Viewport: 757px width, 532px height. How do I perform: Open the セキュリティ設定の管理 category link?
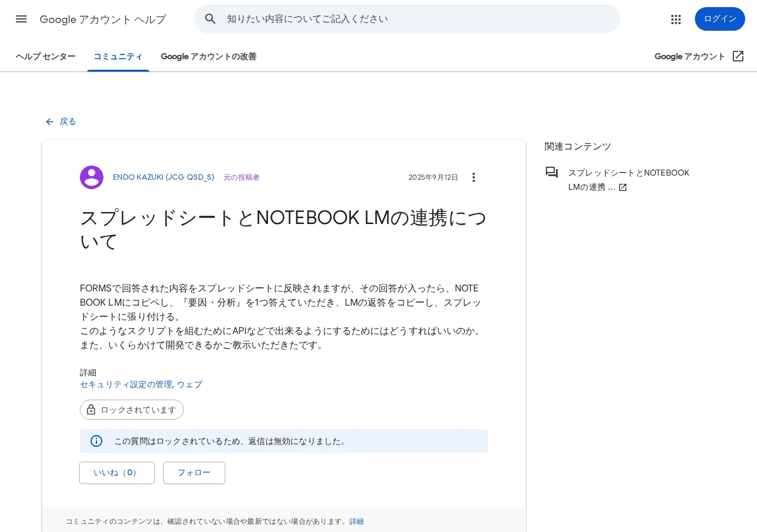click(x=126, y=385)
